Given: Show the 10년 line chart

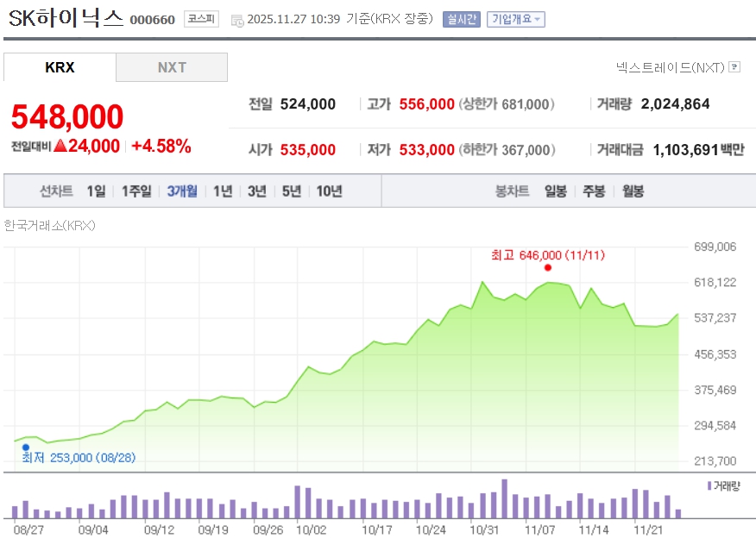Looking at the screenshot, I should (329, 191).
